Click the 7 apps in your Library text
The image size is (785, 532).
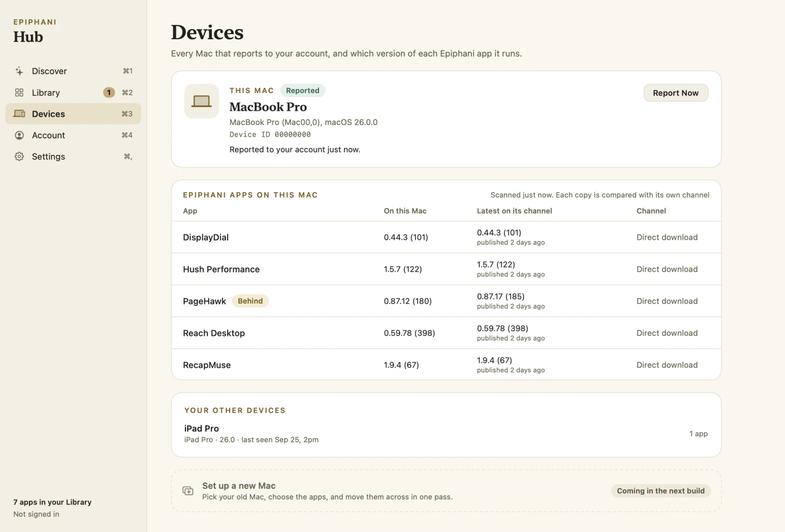click(52, 502)
